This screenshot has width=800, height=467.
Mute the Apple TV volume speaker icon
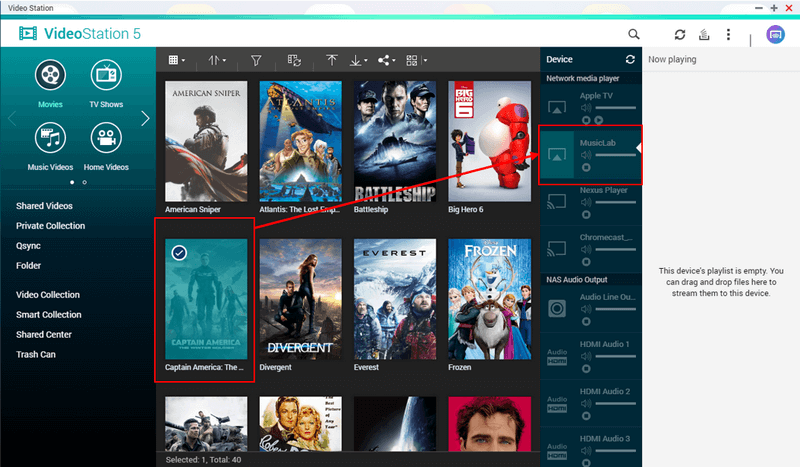coord(586,108)
